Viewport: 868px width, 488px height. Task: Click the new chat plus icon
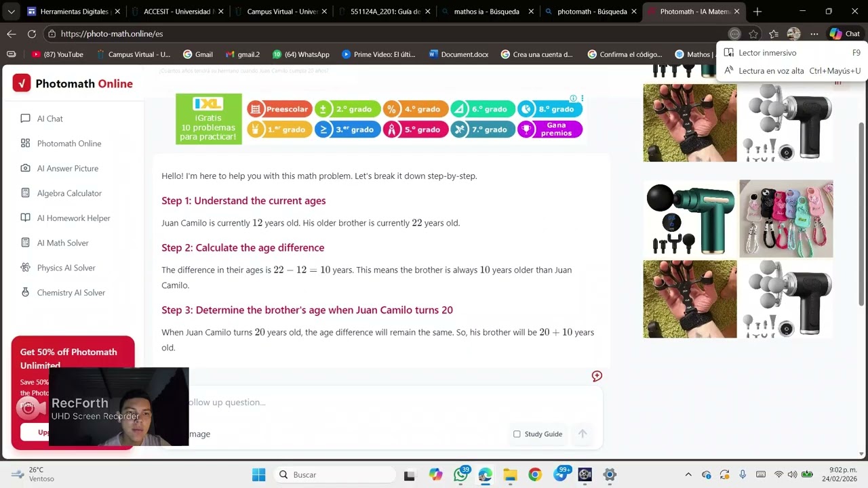coord(597,376)
